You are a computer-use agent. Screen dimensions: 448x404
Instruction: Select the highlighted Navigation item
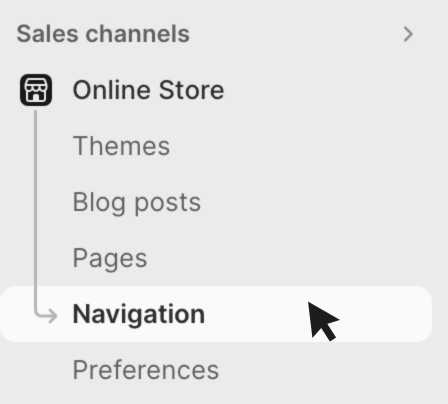216,314
